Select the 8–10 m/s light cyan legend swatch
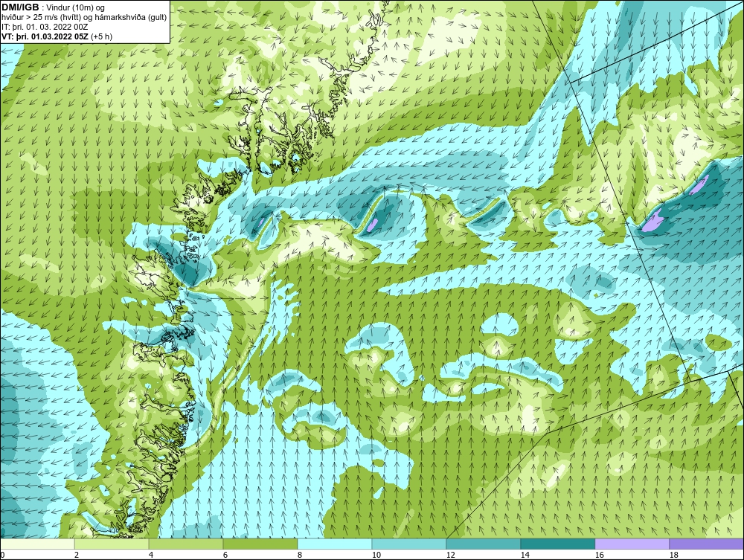The image size is (744, 560). pos(335,544)
